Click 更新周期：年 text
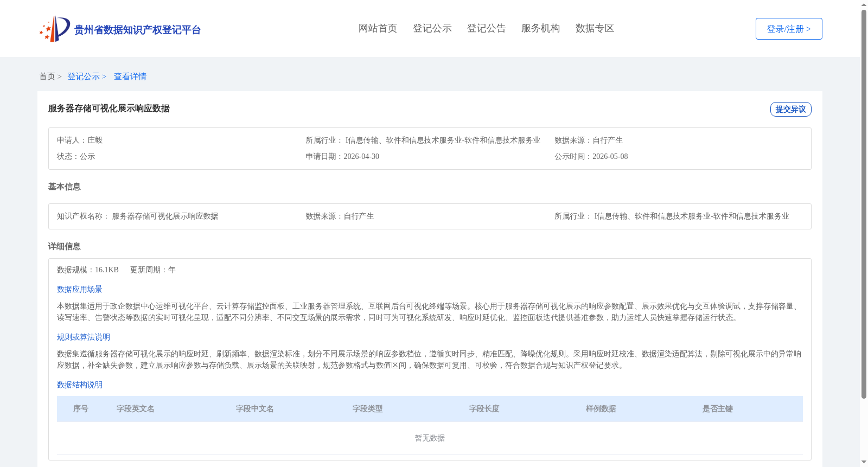This screenshot has width=868, height=467. point(153,270)
